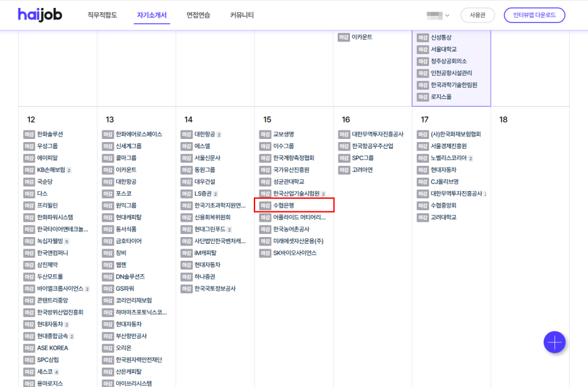
Task: Click the 사용권 button
Action: pyautogui.click(x=477, y=15)
